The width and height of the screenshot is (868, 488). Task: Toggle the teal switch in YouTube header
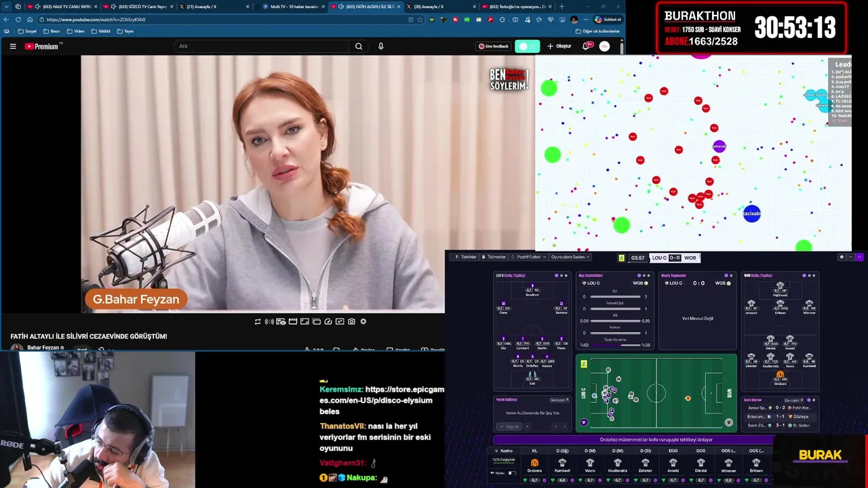point(528,46)
